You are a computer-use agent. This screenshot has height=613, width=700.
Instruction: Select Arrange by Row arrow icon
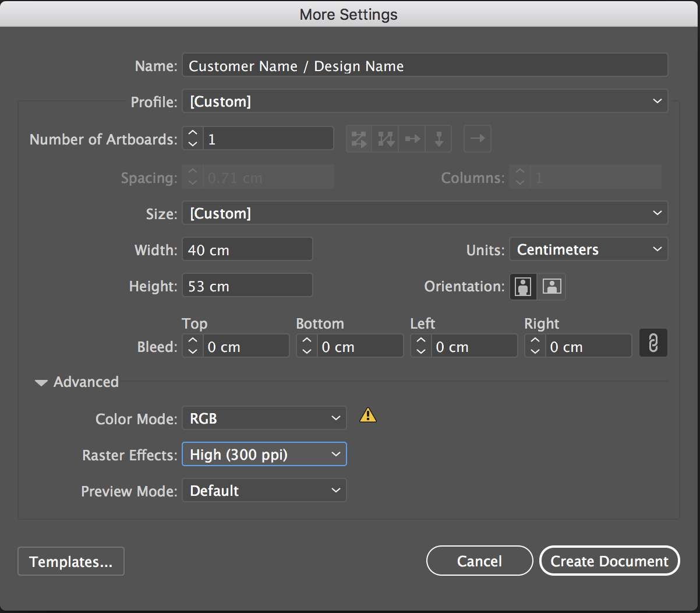412,139
